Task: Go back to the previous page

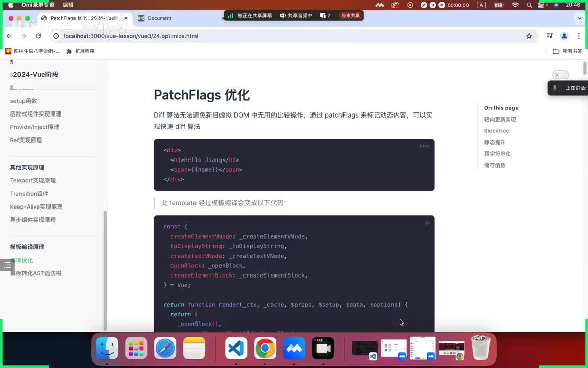Action: tap(9, 36)
